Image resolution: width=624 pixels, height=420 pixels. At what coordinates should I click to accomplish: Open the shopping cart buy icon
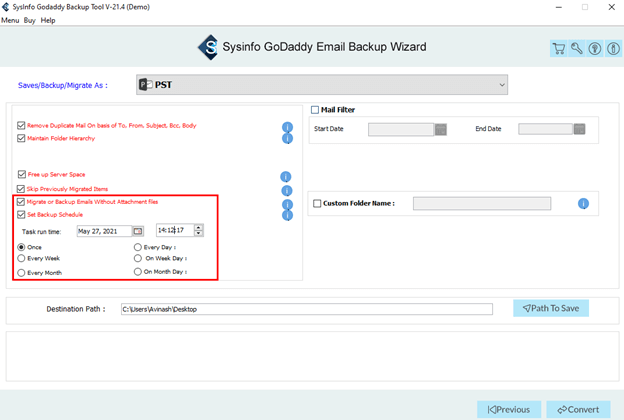coord(559,49)
